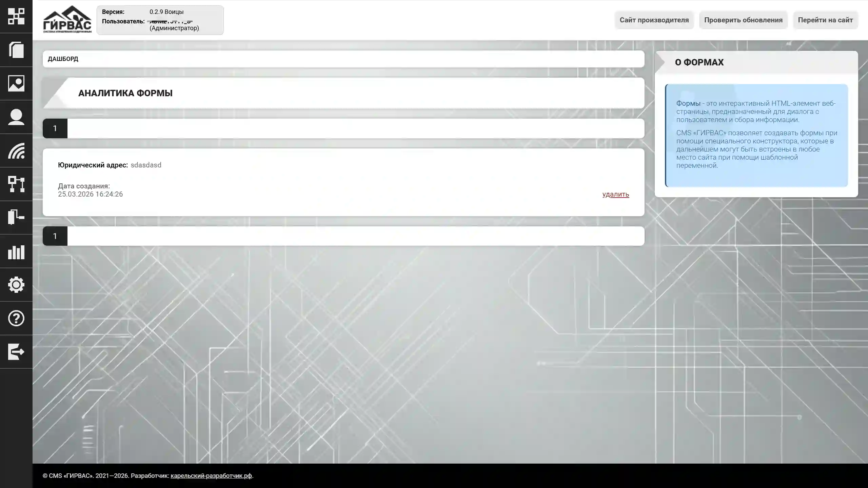The image size is (868, 488).
Task: Click the удалить link on the form entry
Action: [x=615, y=194]
